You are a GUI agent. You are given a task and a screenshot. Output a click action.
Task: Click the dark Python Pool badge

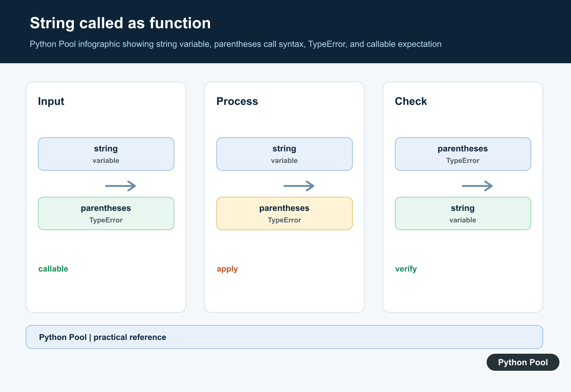pyautogui.click(x=523, y=362)
